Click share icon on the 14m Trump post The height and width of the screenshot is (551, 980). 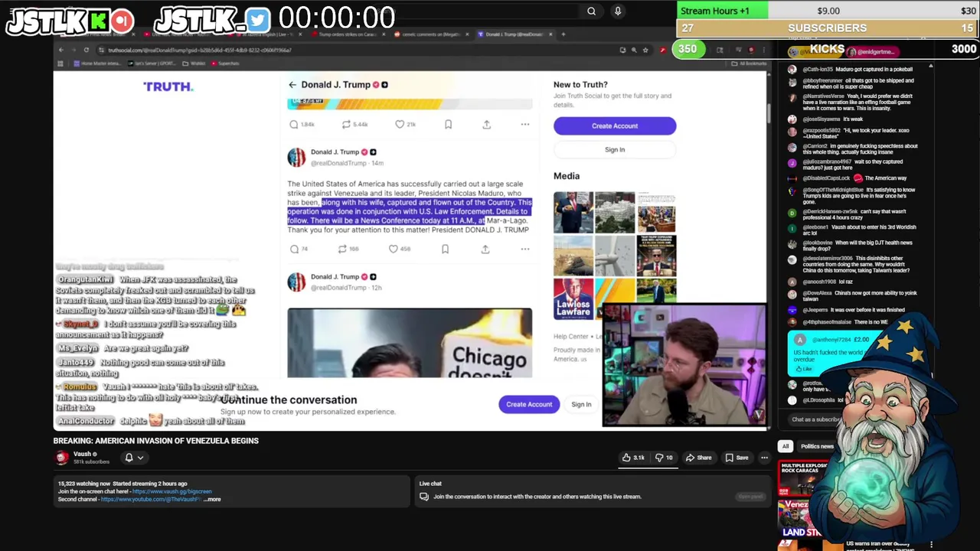click(485, 249)
